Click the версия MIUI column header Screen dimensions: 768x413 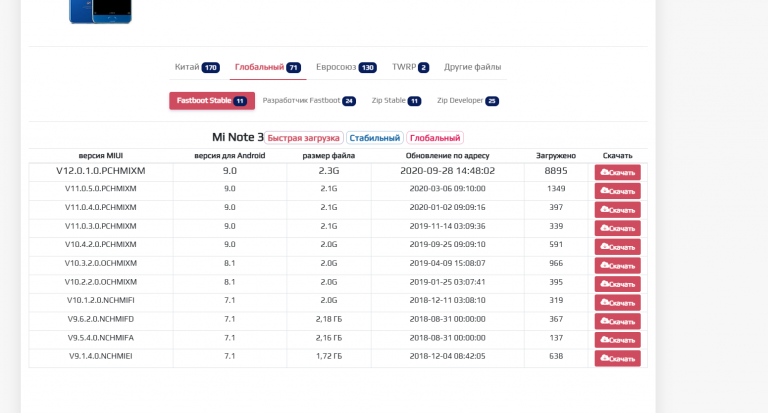(101, 156)
